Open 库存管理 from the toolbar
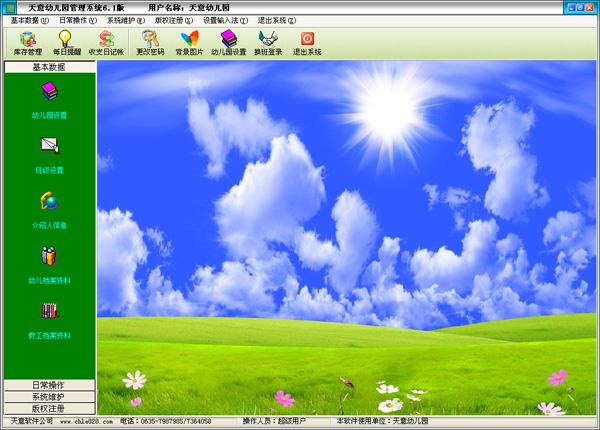 click(27, 42)
